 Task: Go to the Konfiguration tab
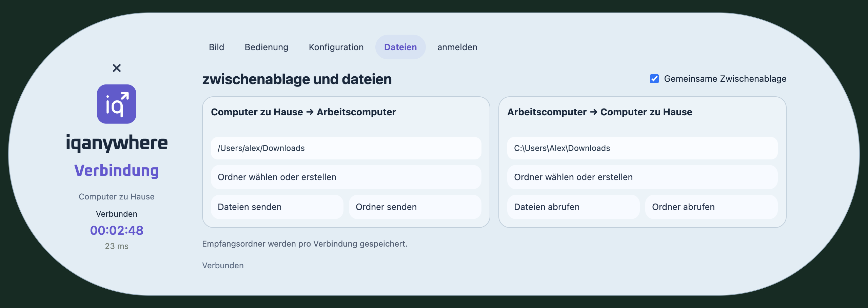[x=336, y=47]
